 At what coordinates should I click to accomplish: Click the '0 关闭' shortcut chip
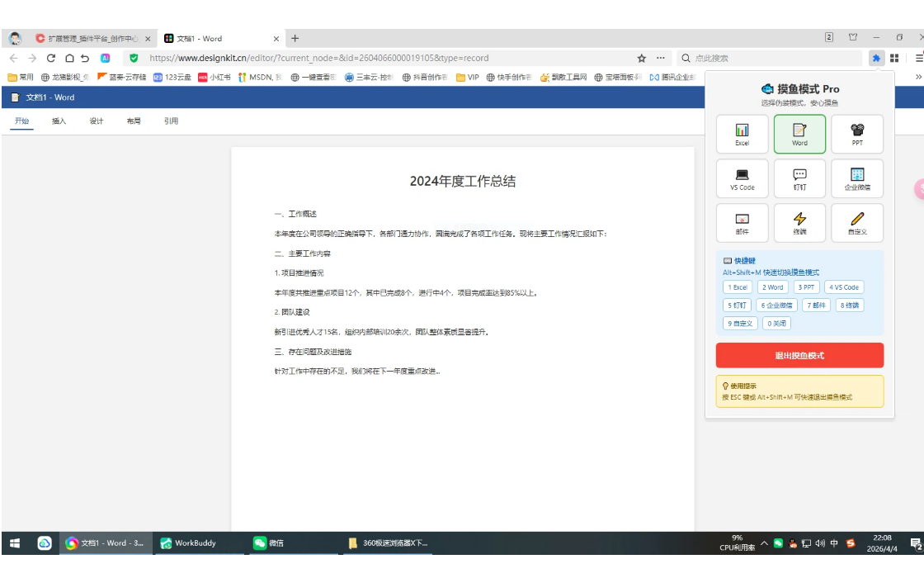tap(776, 324)
